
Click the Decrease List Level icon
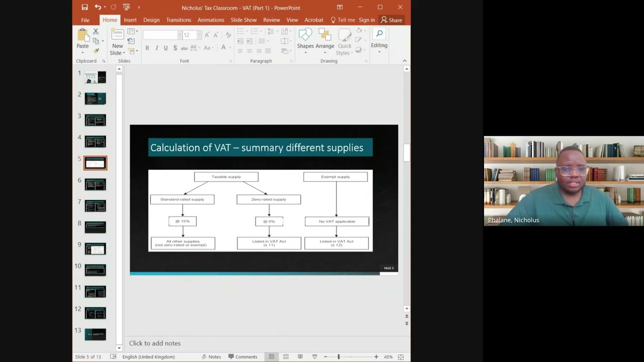coord(240,41)
